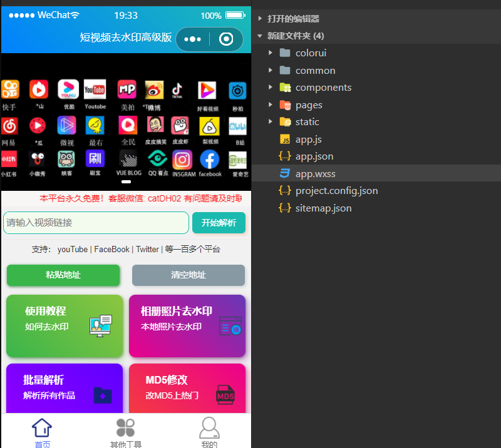Tap the NetEase (网易) music icon
The height and width of the screenshot is (448, 501).
coord(9,126)
